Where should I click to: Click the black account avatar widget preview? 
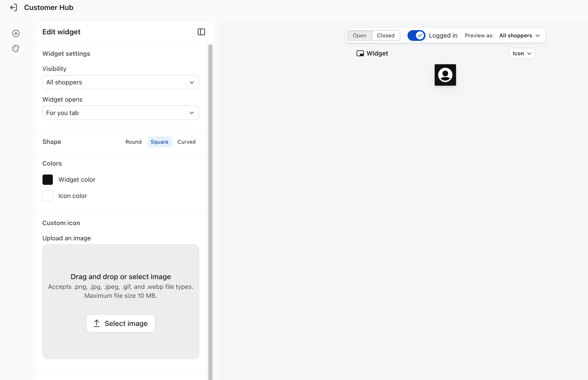coord(445,75)
